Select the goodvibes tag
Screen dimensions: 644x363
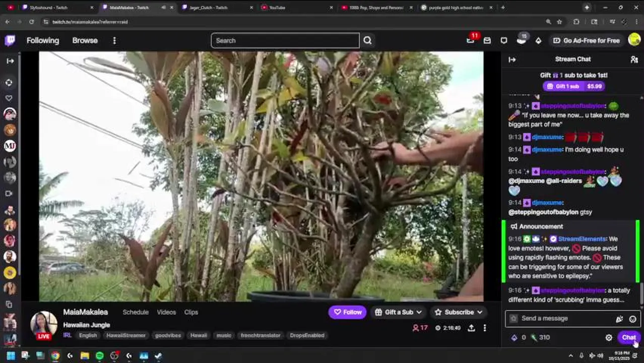tap(168, 335)
